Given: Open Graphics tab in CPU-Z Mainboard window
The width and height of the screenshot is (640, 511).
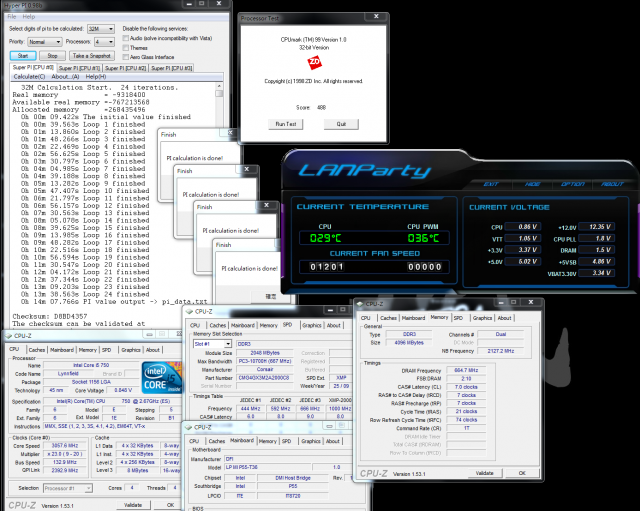Looking at the screenshot, I should [311, 441].
